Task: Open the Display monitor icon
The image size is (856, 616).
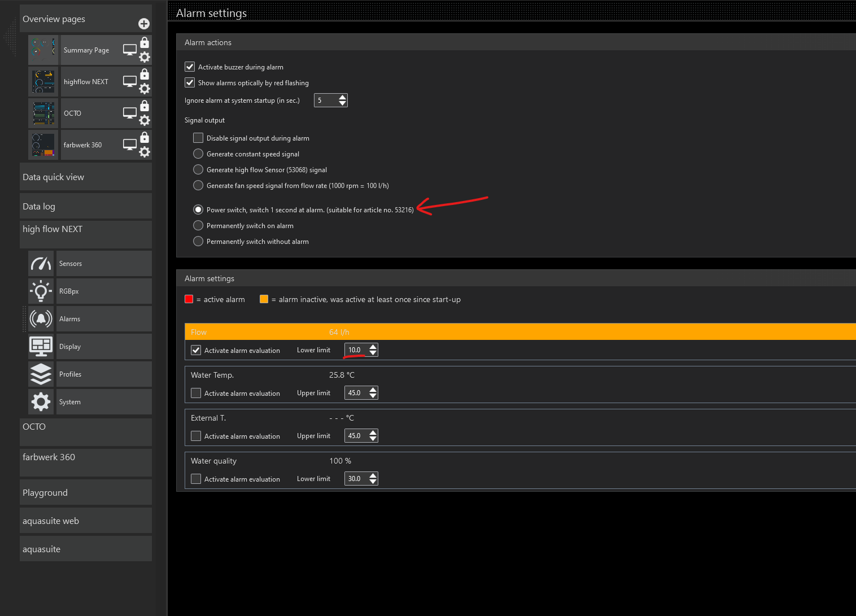Action: [x=41, y=347]
